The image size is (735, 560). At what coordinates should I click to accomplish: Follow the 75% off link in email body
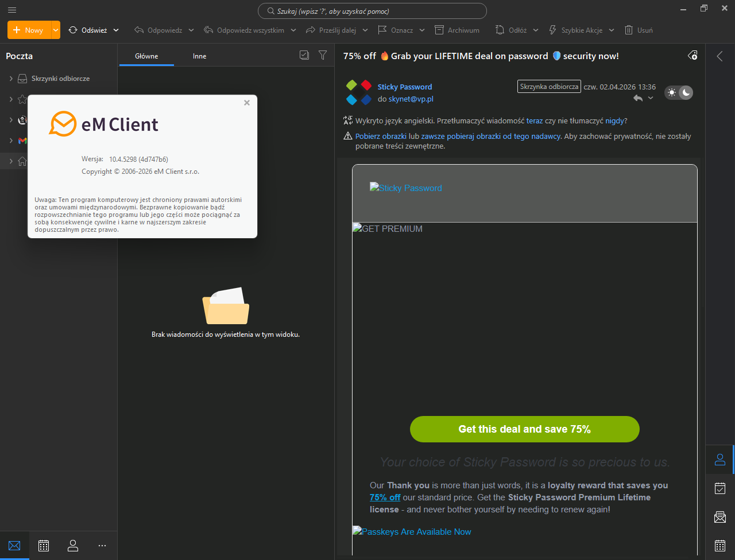pos(385,497)
